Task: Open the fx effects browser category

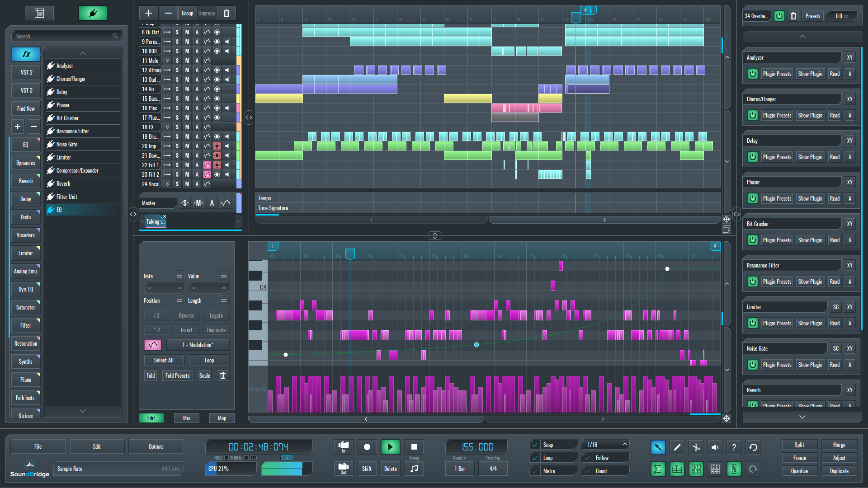Action: pos(26,54)
